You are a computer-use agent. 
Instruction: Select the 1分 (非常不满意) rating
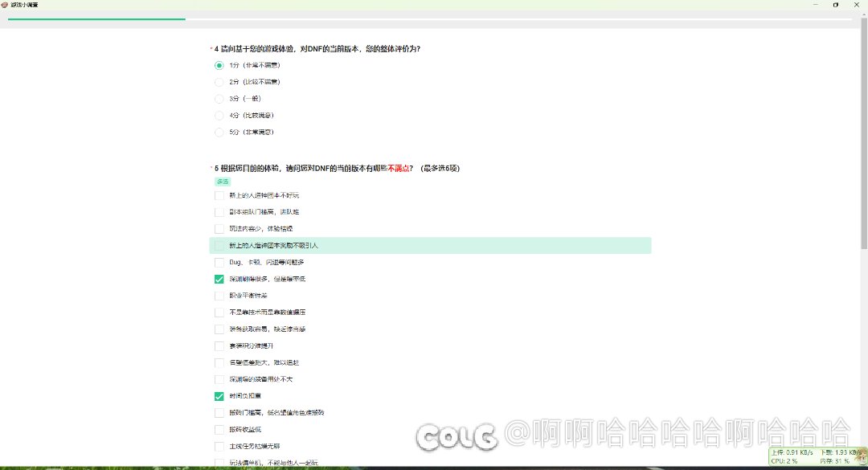(219, 65)
